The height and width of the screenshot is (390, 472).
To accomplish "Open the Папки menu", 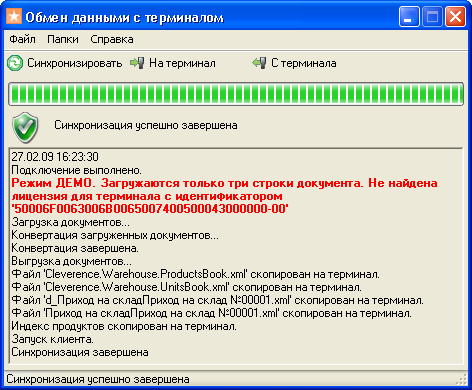I will (63, 39).
